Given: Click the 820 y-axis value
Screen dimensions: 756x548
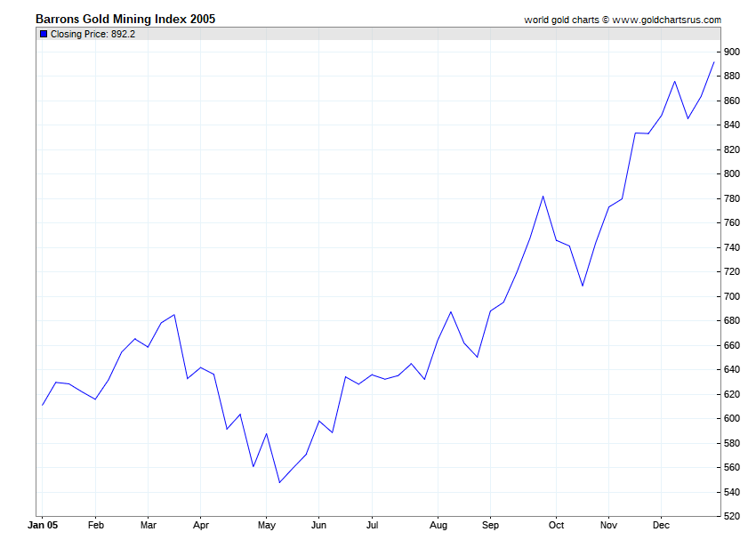Looking at the screenshot, I should [731, 149].
